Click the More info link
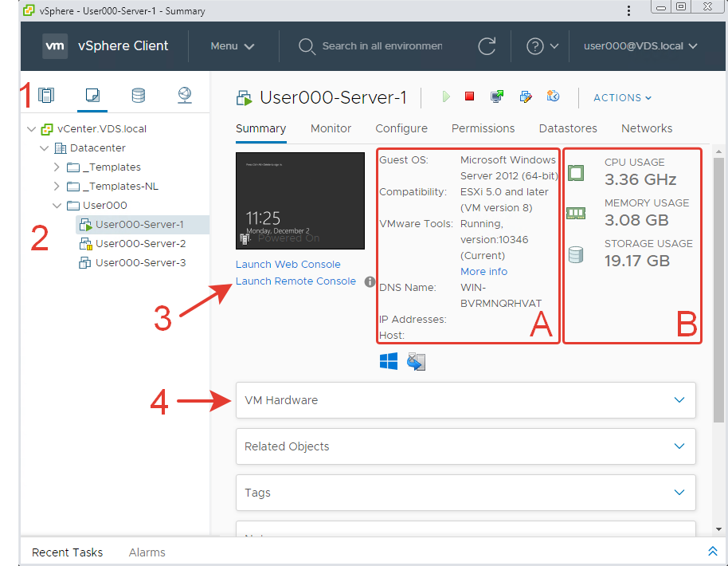 pyautogui.click(x=483, y=271)
